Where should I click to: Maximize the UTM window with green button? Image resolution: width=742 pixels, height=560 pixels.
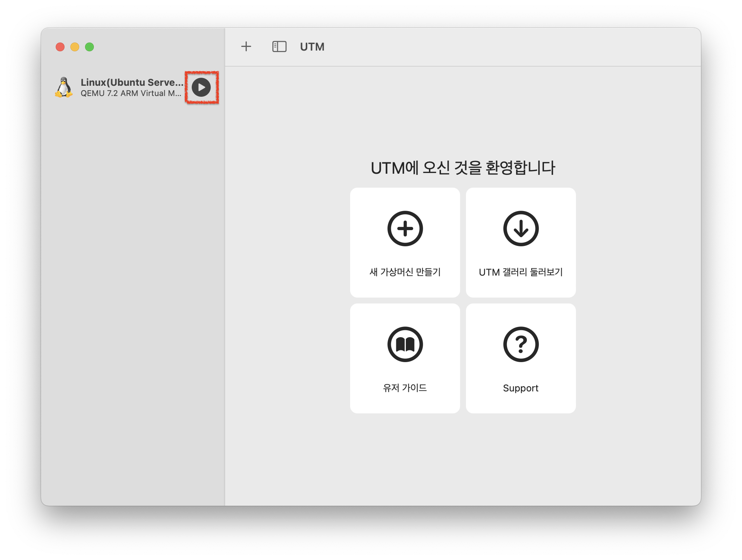pyautogui.click(x=89, y=47)
